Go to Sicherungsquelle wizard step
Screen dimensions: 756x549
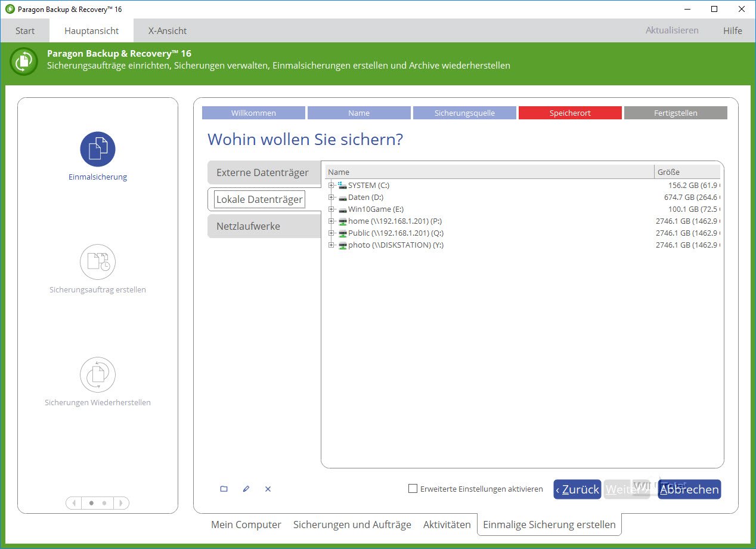pos(464,113)
